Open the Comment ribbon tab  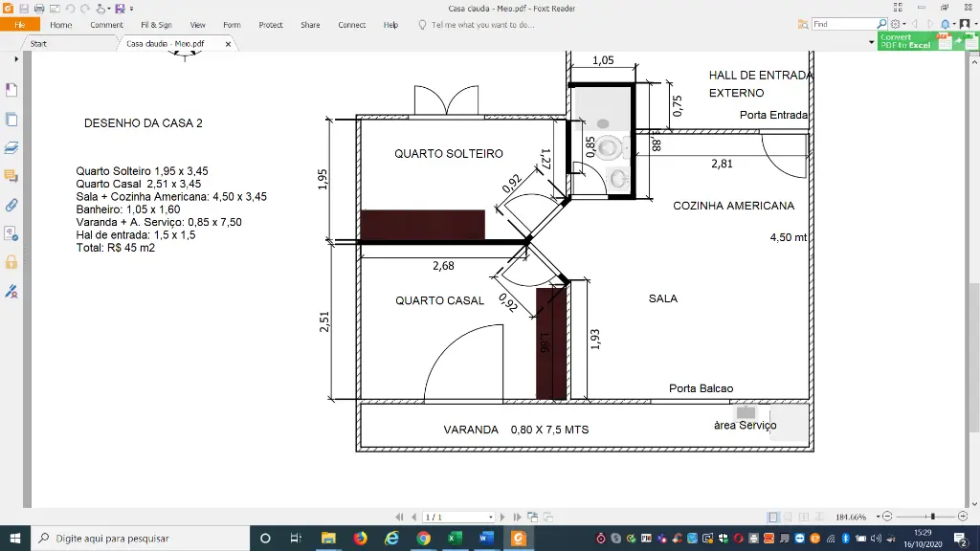[106, 25]
